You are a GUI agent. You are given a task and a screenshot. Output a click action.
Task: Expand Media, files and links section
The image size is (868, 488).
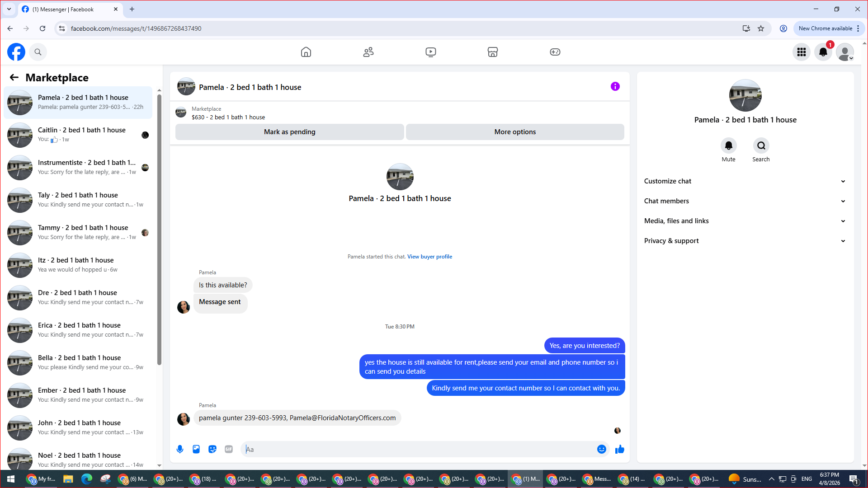[x=745, y=221]
